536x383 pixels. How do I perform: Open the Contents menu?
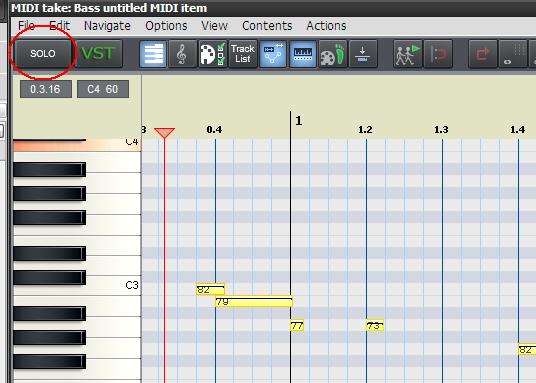tap(267, 26)
